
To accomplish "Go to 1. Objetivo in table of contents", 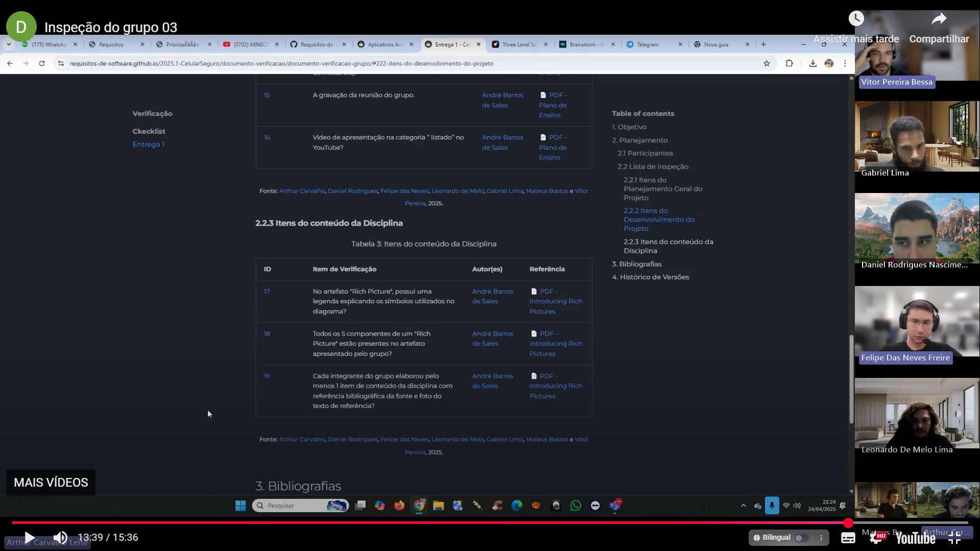I will [x=629, y=127].
